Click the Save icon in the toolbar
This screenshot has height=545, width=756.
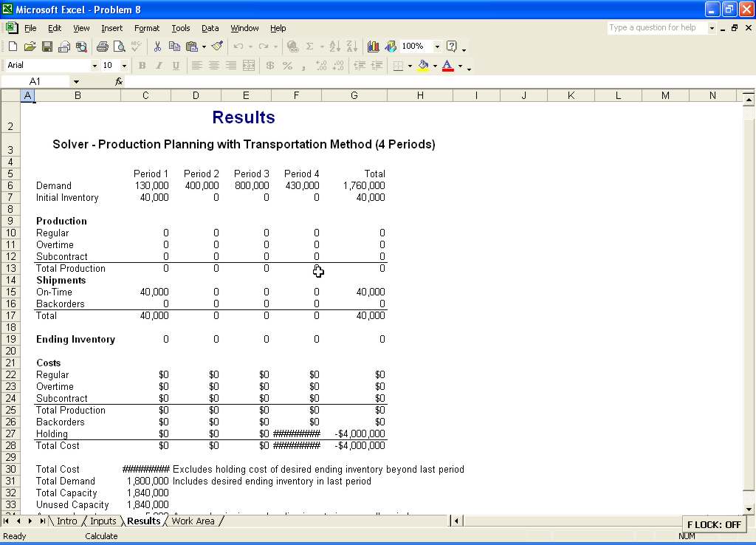click(47, 47)
